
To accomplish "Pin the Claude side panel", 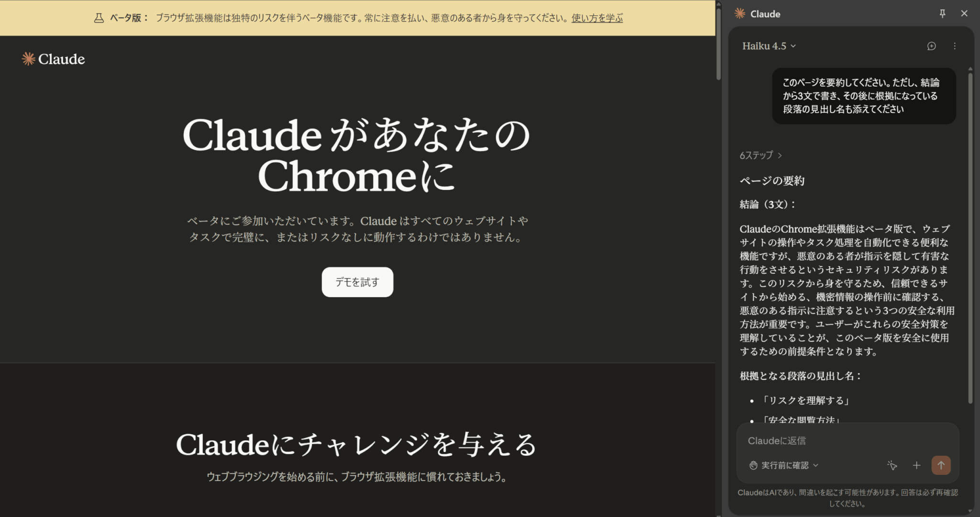I will click(942, 13).
